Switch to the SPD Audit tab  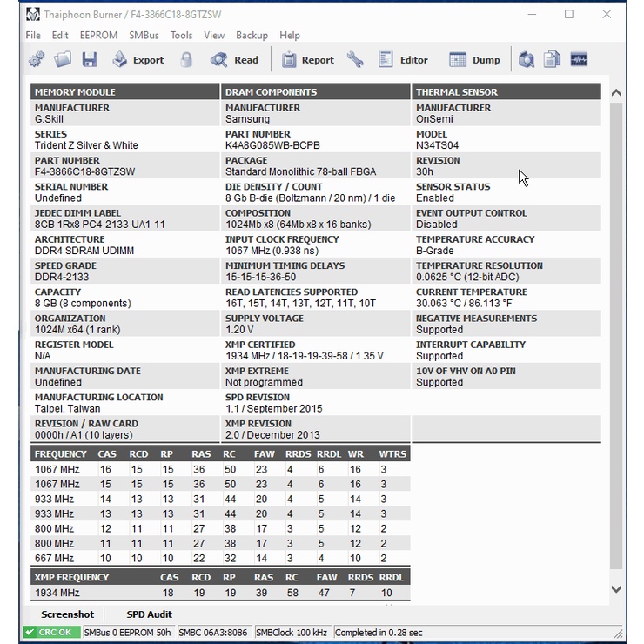pyautogui.click(x=149, y=614)
